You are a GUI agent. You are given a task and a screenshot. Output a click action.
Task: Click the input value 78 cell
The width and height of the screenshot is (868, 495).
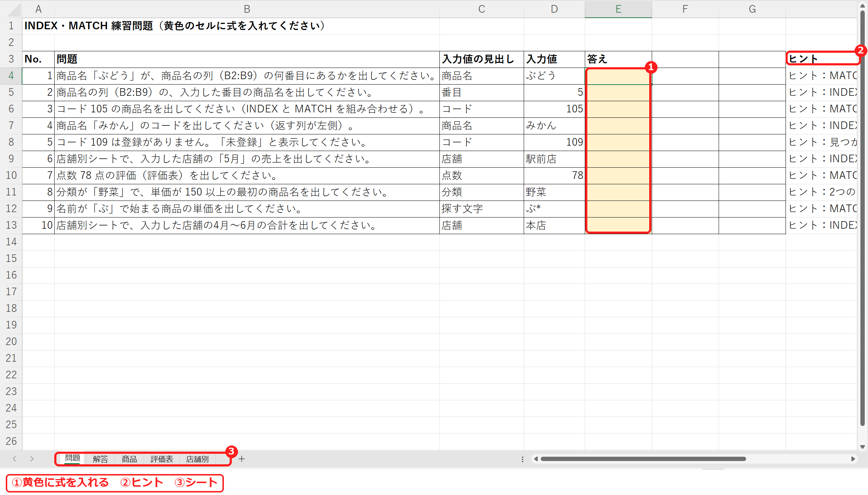[554, 176]
